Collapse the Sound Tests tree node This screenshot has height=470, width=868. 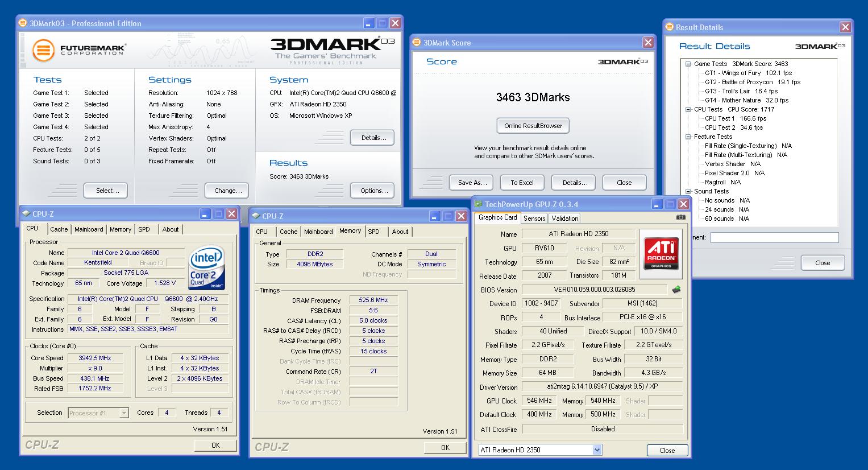point(688,191)
